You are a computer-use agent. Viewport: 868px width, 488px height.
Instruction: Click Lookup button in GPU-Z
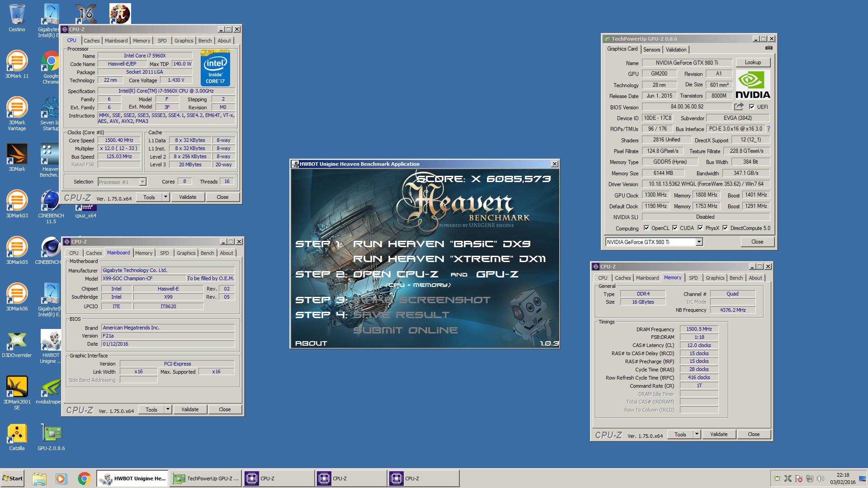[753, 62]
